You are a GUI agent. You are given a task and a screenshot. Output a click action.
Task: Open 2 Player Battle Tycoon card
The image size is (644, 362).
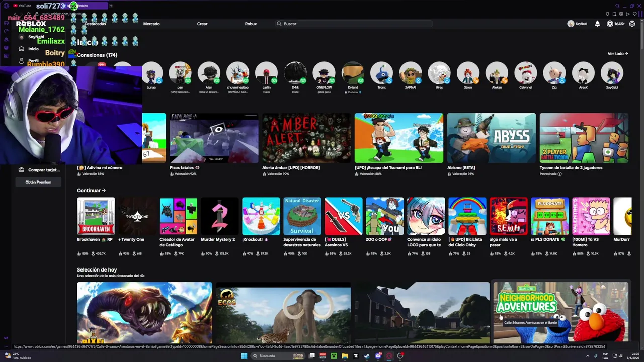coord(584,138)
